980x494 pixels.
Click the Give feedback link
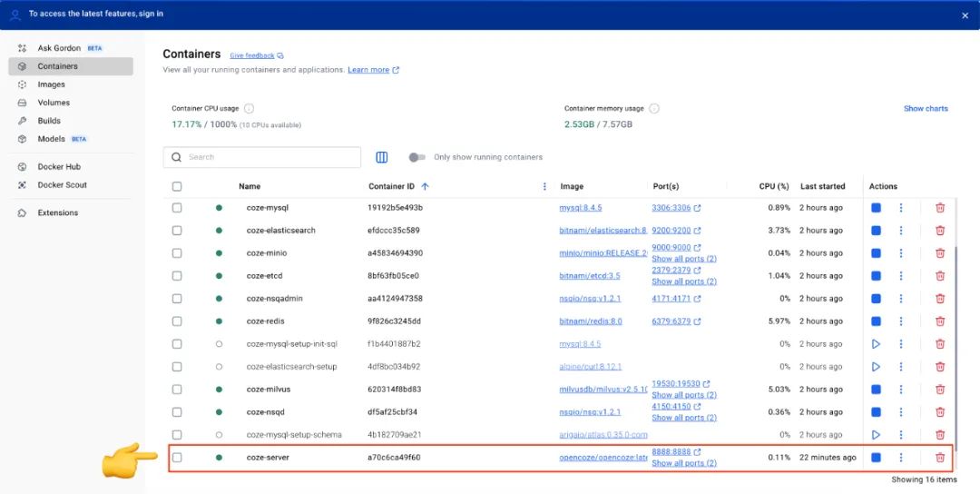click(252, 55)
